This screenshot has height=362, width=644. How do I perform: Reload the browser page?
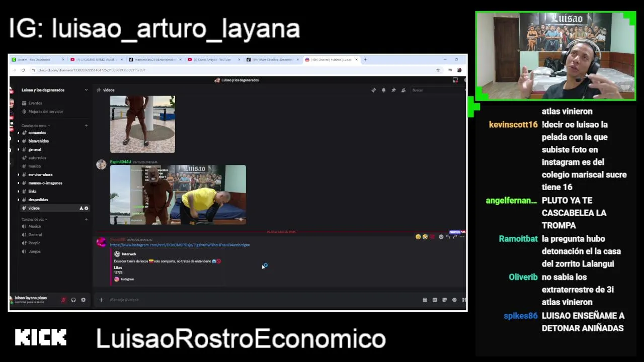point(23,70)
